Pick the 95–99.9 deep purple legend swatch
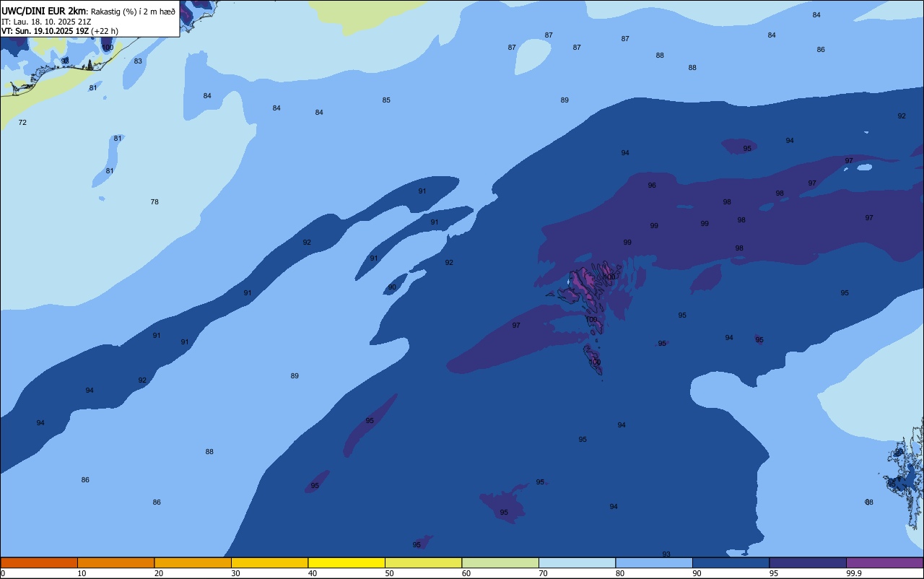 click(x=808, y=562)
